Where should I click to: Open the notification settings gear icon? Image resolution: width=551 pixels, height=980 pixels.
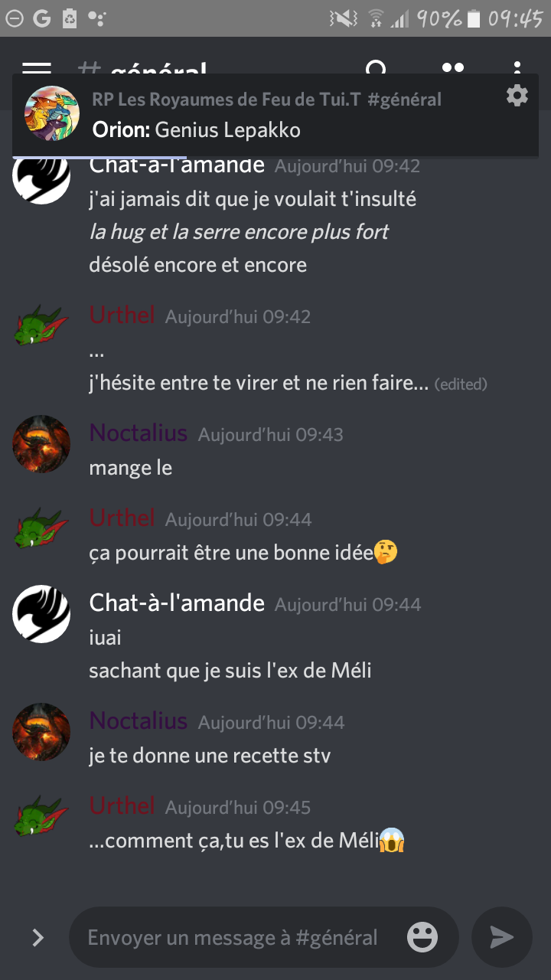(517, 96)
